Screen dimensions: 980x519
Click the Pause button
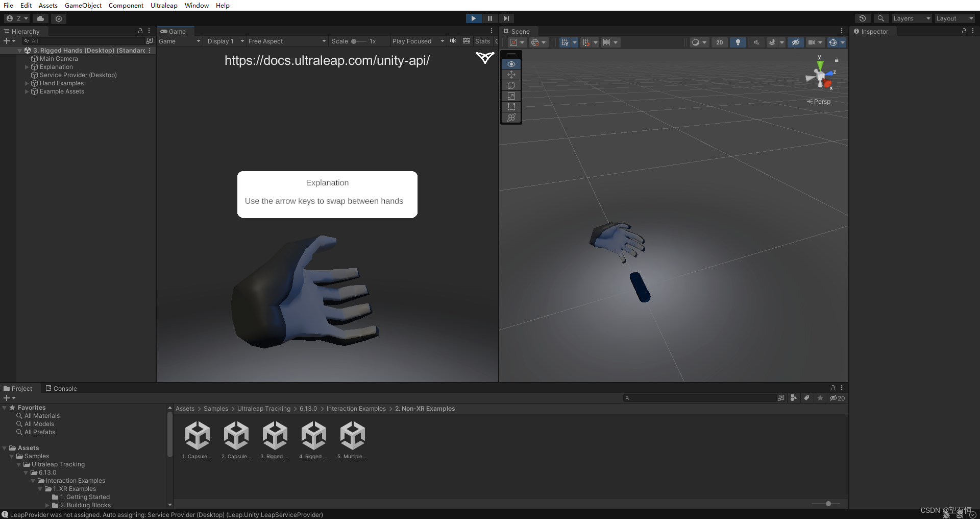pyautogui.click(x=489, y=18)
